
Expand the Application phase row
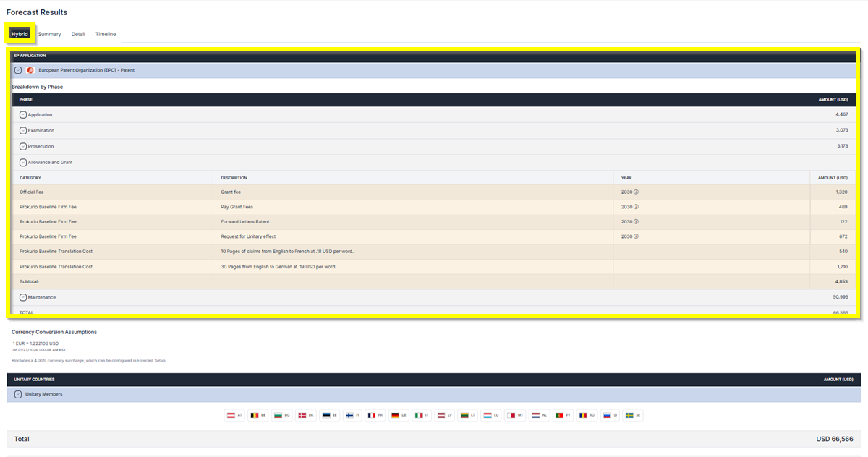(23, 115)
